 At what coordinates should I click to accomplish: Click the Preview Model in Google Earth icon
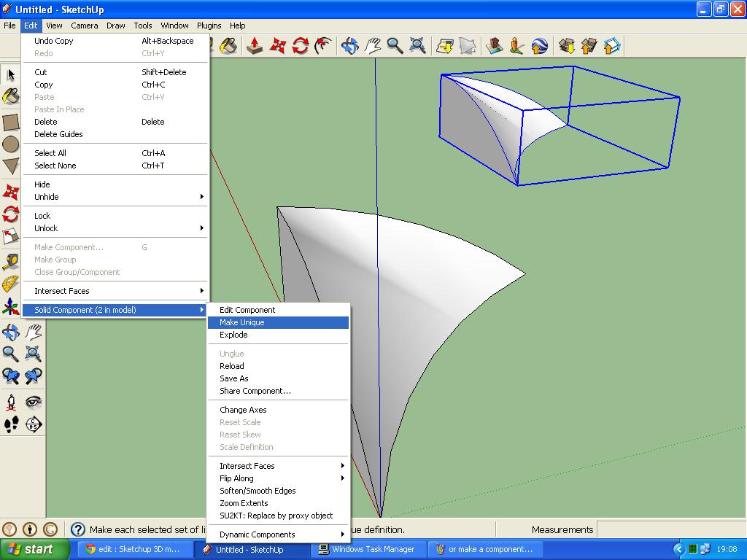540,46
